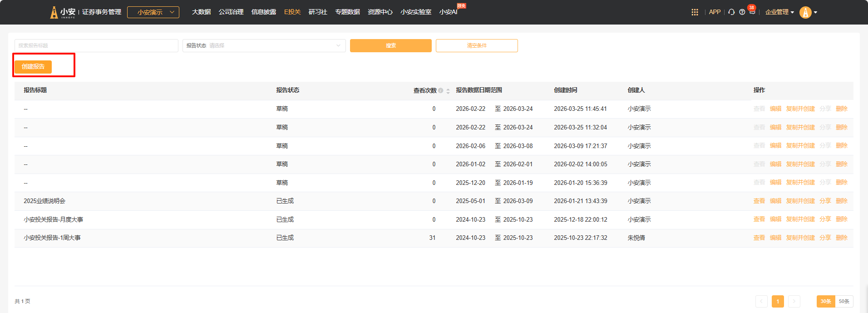This screenshot has width=868, height=313.
Task: Copy and create 小安投关报告-月度大事
Action: (800, 219)
